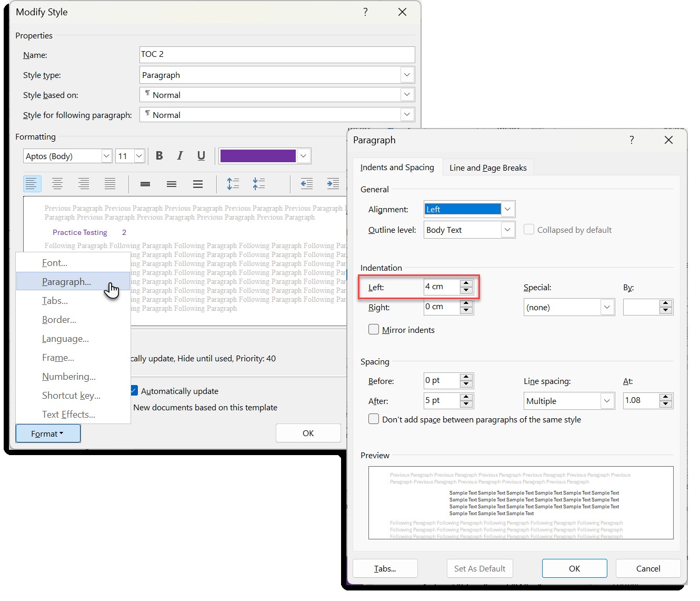Open Special indentation dropdown
This screenshot has height=601, width=700.
607,307
